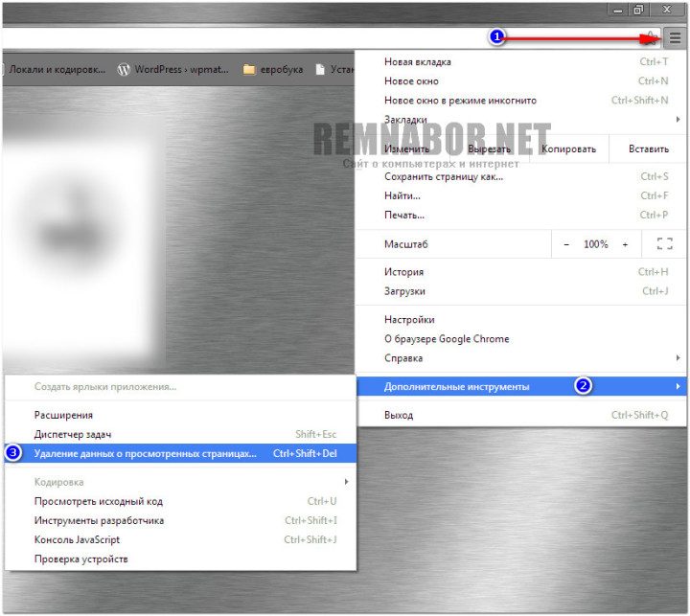
Task: Click the Вырезать button in the edit row
Action: pyautogui.click(x=490, y=148)
